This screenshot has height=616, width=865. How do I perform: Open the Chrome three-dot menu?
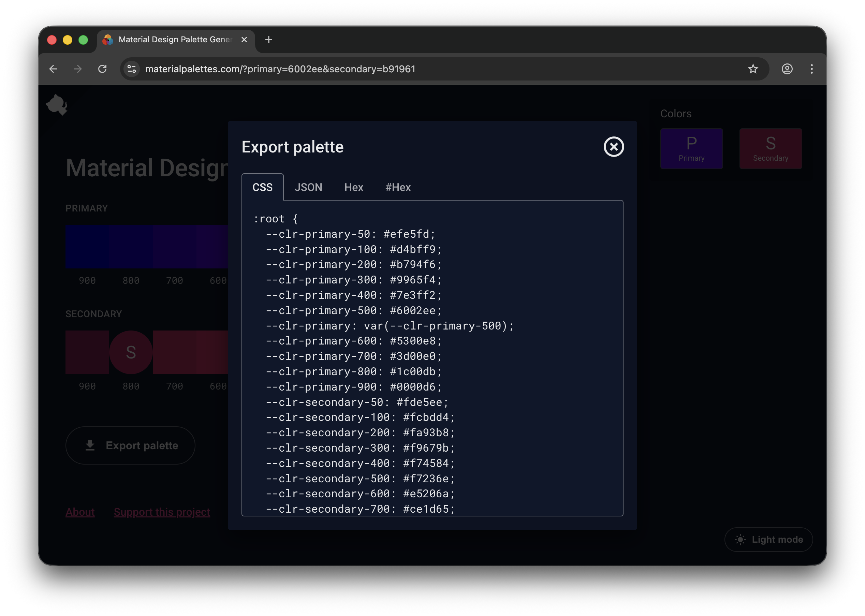pyautogui.click(x=811, y=69)
